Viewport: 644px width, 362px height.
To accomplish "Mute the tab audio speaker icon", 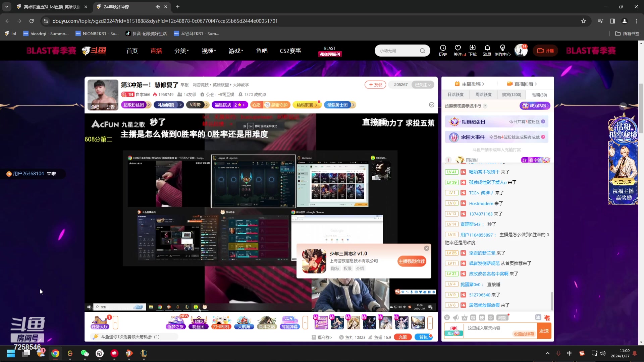I will (157, 7).
